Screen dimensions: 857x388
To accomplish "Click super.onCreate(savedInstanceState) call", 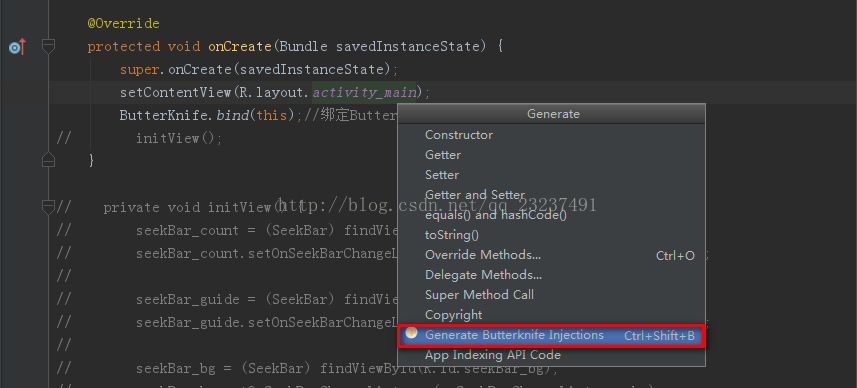I will pos(260,69).
